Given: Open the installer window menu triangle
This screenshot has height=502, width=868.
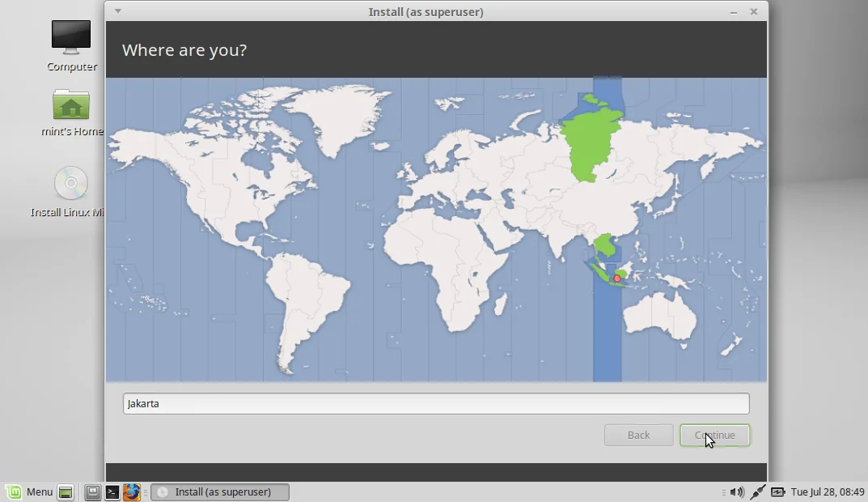Looking at the screenshot, I should click(118, 11).
